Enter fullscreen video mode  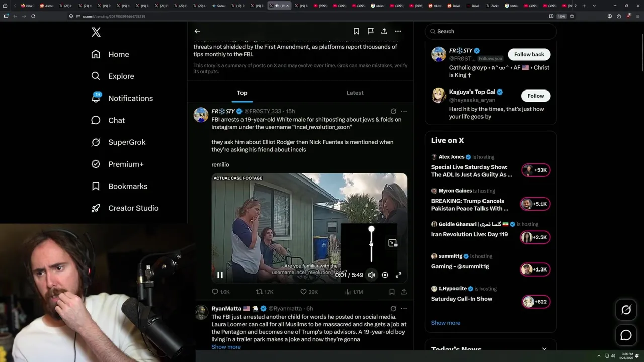pyautogui.click(x=398, y=275)
